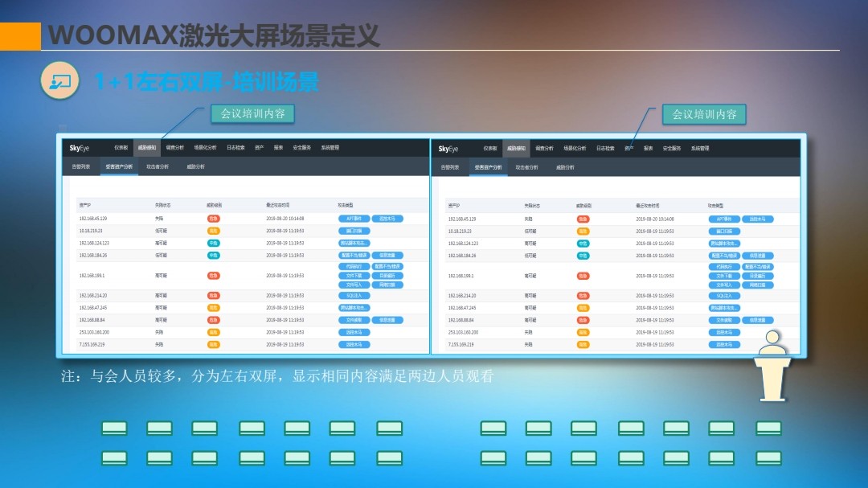
Task: Select IP 192.168.124.123 in left screen
Action: pyautogui.click(x=94, y=243)
